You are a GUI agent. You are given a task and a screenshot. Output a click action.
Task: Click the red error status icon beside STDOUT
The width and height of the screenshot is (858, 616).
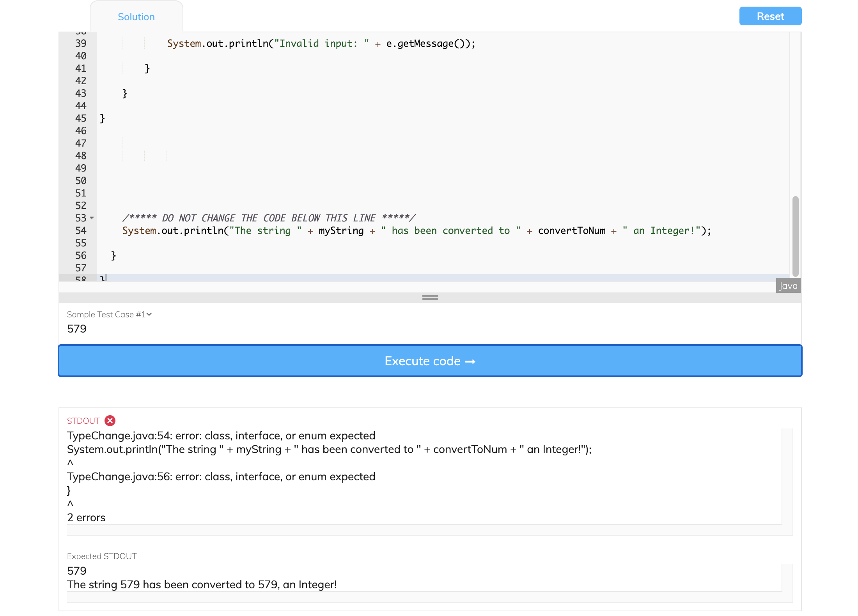pos(110,420)
